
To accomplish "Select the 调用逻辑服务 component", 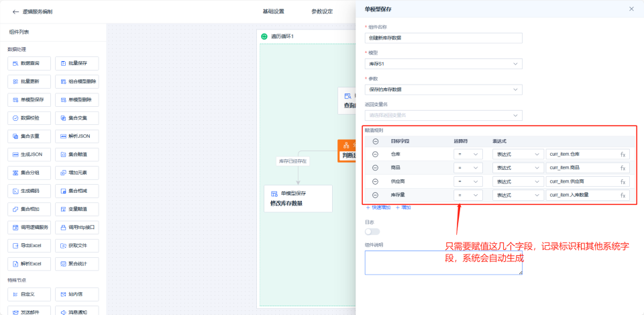I will [29, 228].
